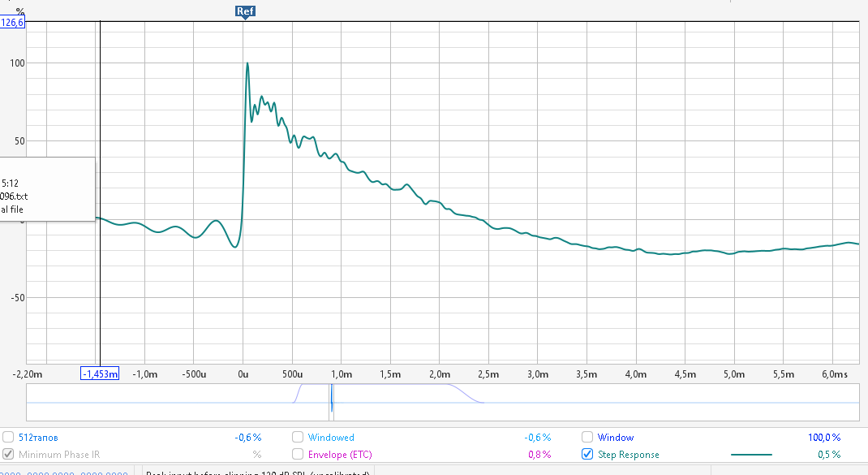Uncheck the Step Response checkbox
The height and width of the screenshot is (475, 868).
pyautogui.click(x=587, y=455)
